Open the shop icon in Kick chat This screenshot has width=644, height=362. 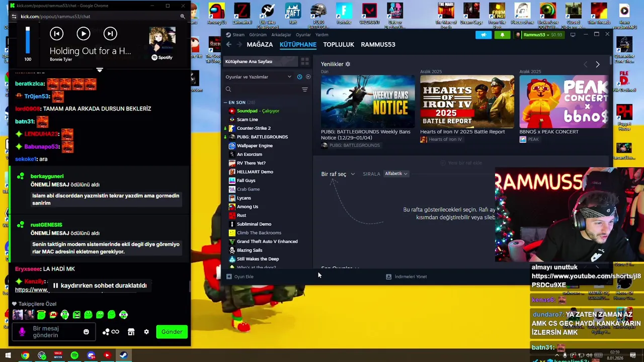coord(131,332)
